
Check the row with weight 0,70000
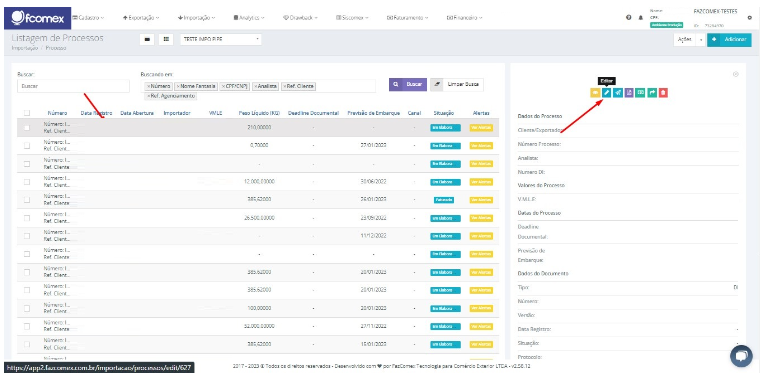pyautogui.click(x=27, y=145)
